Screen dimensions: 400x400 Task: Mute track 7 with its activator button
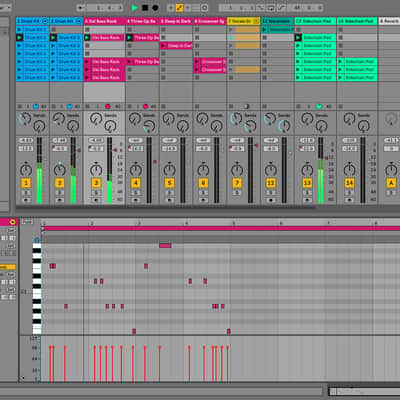237,183
